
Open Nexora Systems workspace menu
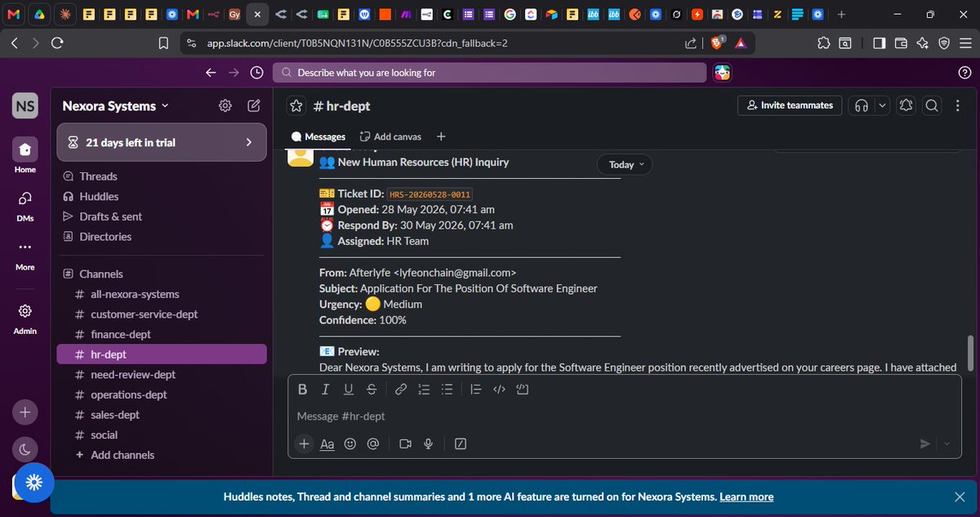pyautogui.click(x=116, y=105)
